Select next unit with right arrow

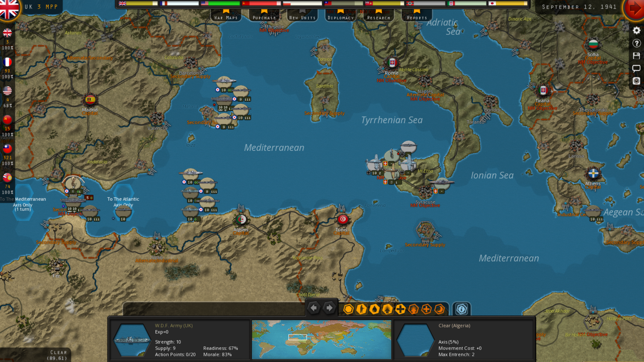coord(329,308)
